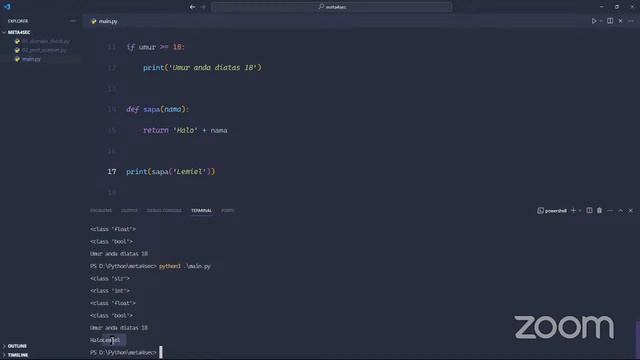
Task: Split the editor to the right
Action: coord(610,21)
